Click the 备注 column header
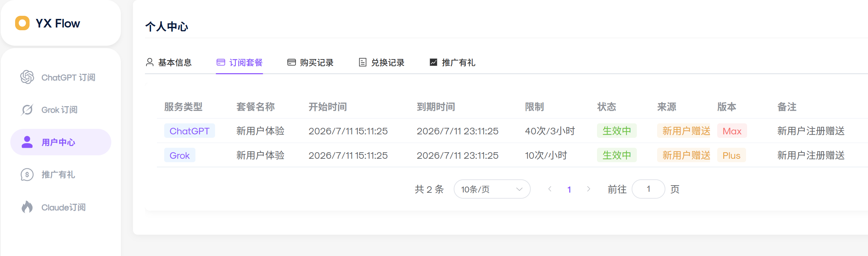Viewport: 868px width, 256px height. pyautogui.click(x=787, y=107)
